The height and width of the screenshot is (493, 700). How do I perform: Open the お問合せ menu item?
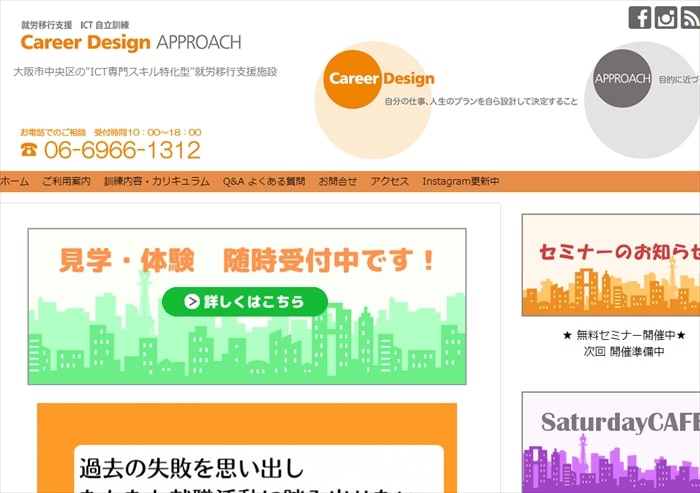[x=338, y=181]
